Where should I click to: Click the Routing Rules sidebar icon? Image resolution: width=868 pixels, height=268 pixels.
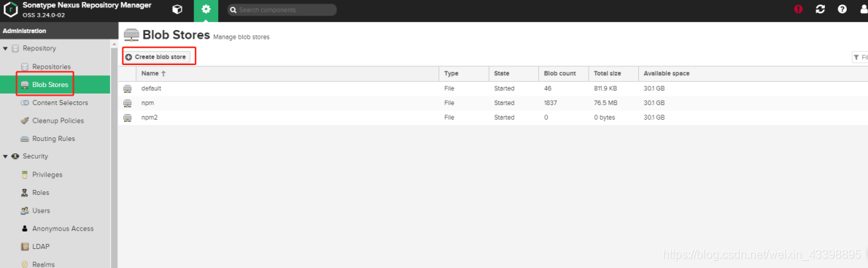coord(24,139)
